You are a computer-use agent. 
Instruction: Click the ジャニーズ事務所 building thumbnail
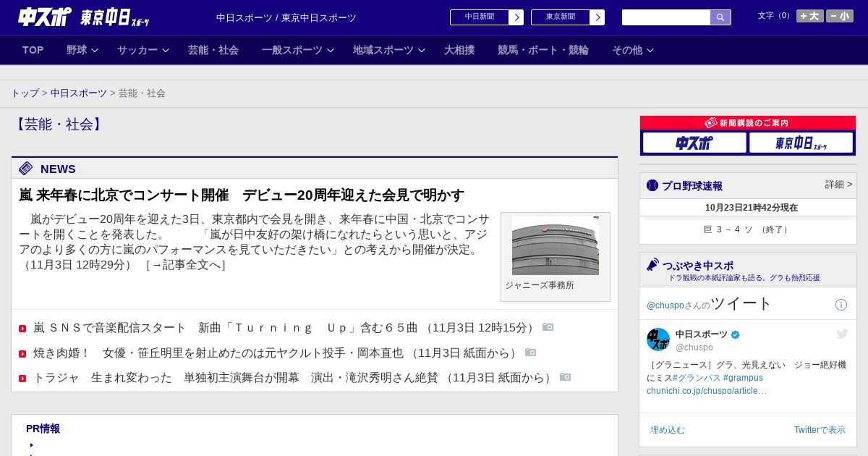coord(556,246)
